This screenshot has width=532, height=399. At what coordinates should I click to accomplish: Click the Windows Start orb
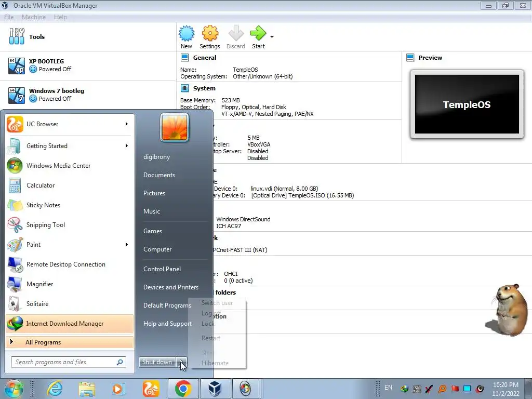(x=13, y=389)
